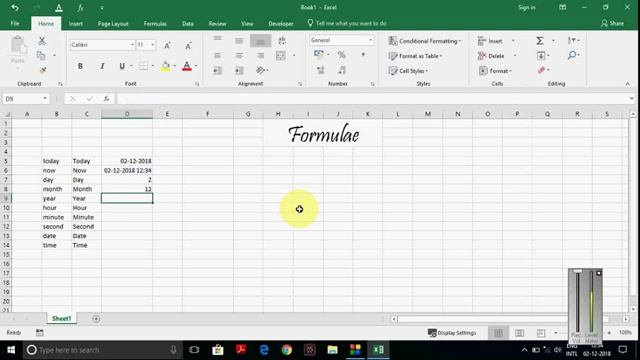
Task: Switch to the Insert tab
Action: [x=76, y=24]
